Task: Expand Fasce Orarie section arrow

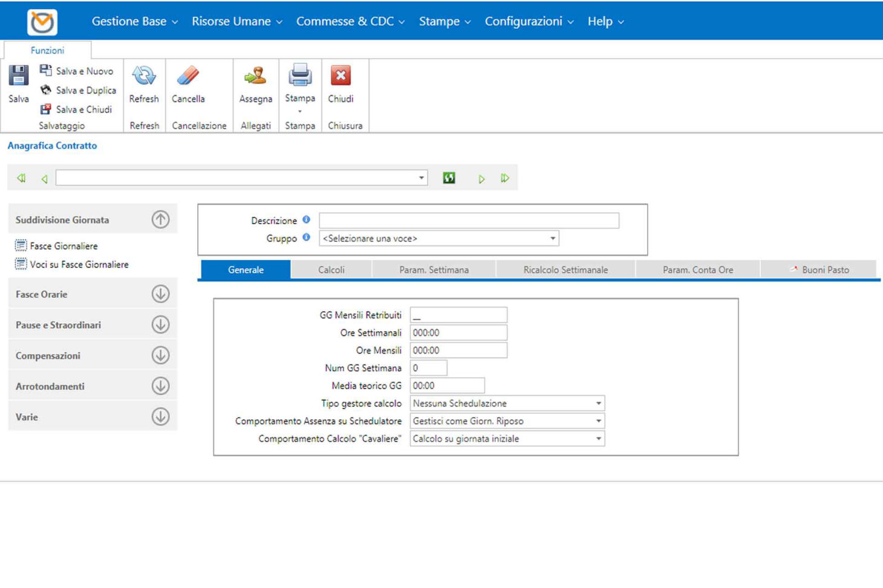Action: [160, 294]
